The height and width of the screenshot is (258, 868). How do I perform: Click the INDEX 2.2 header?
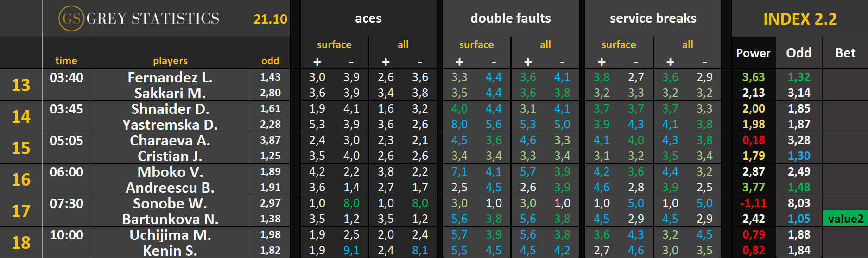point(800,19)
